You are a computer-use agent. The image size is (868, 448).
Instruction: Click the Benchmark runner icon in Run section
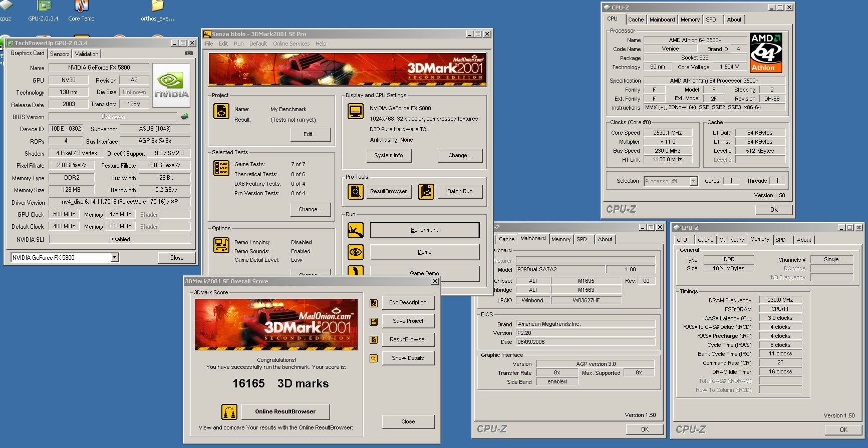point(356,230)
